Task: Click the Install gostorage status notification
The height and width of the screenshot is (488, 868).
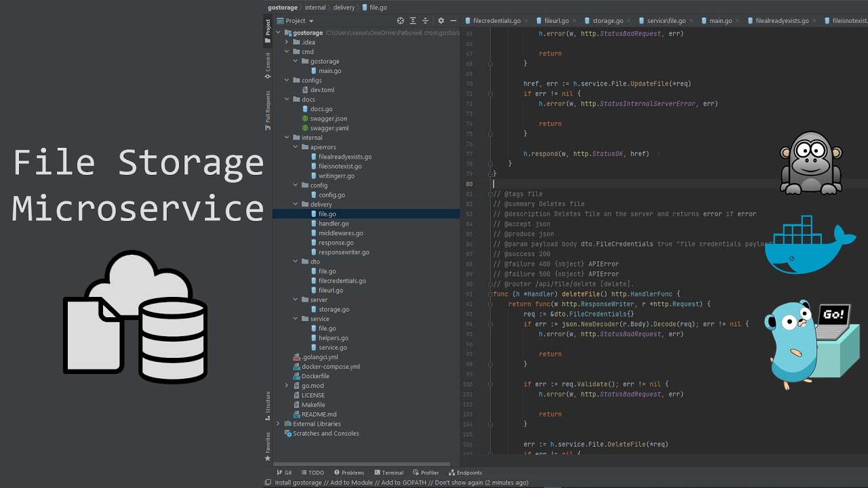Action: pos(401,483)
